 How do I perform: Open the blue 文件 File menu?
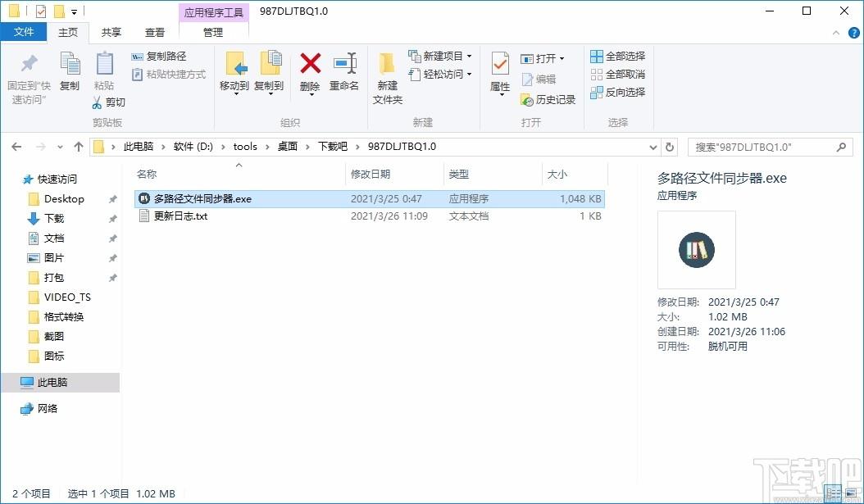pyautogui.click(x=24, y=32)
